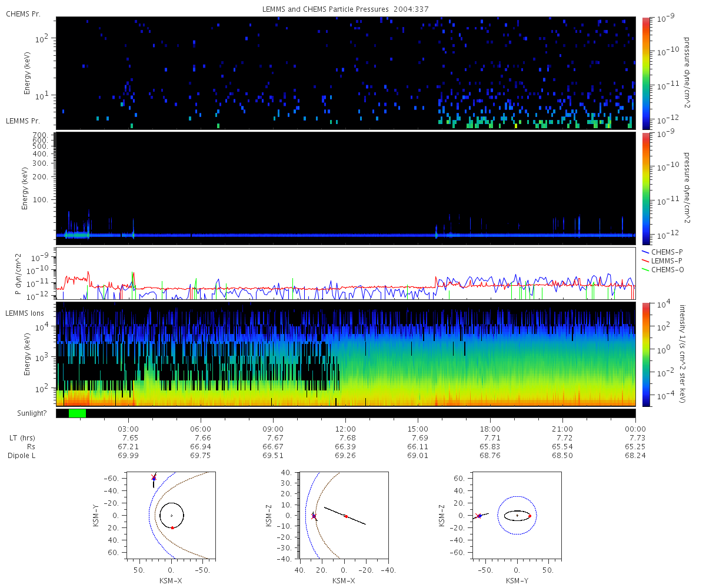Viewport: 706px width, 588px height.
Task: Click the CHEMS Pr. spectrogram panel
Action: point(345,73)
